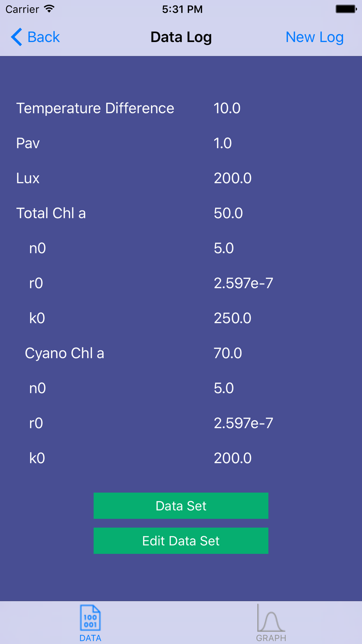Tap the Pav value 1.0

[223, 143]
